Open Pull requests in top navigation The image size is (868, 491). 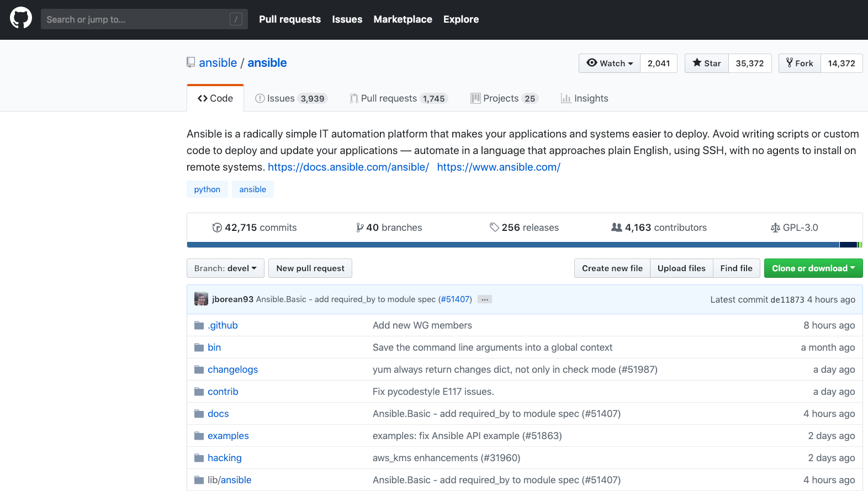(290, 19)
